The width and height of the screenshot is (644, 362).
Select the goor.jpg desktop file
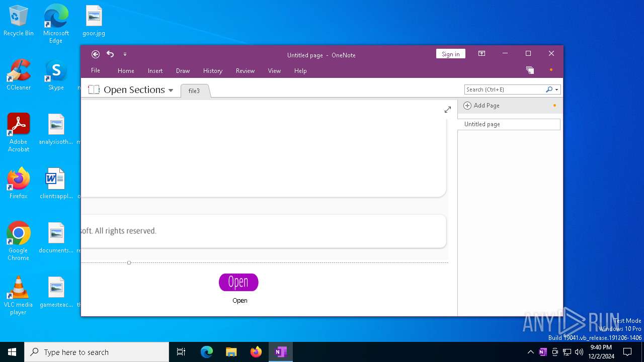point(94,21)
